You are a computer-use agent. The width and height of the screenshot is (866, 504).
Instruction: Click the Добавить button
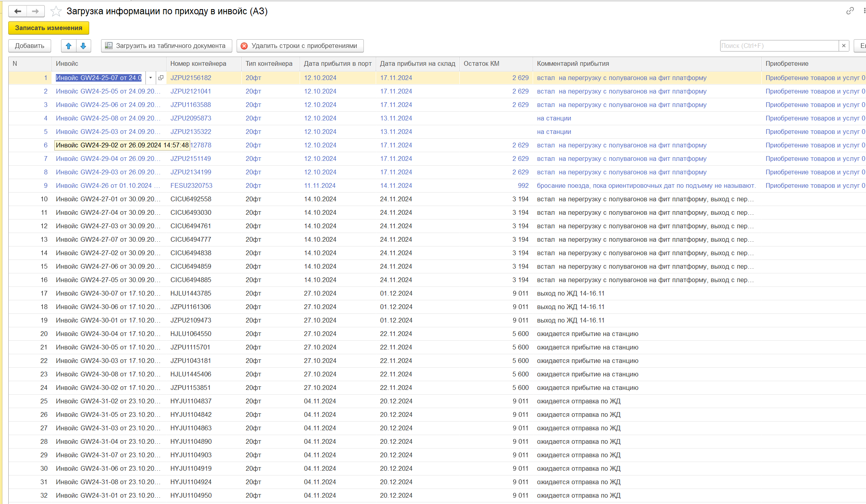(30, 46)
